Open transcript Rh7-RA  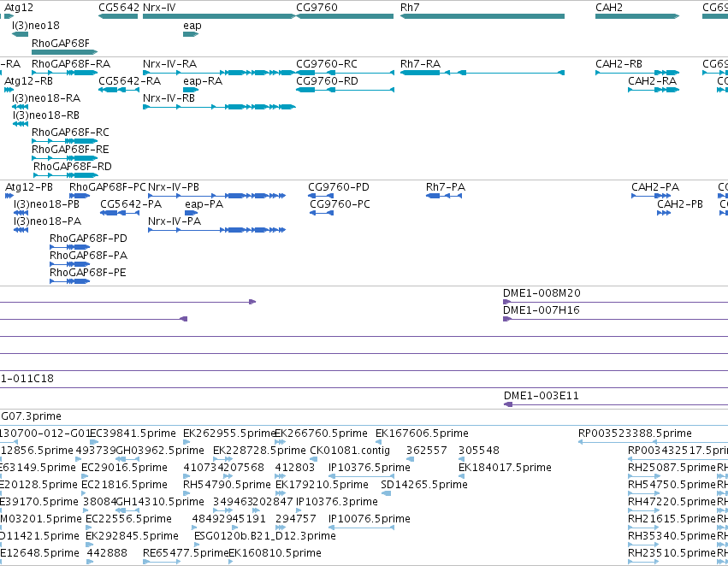(420, 63)
